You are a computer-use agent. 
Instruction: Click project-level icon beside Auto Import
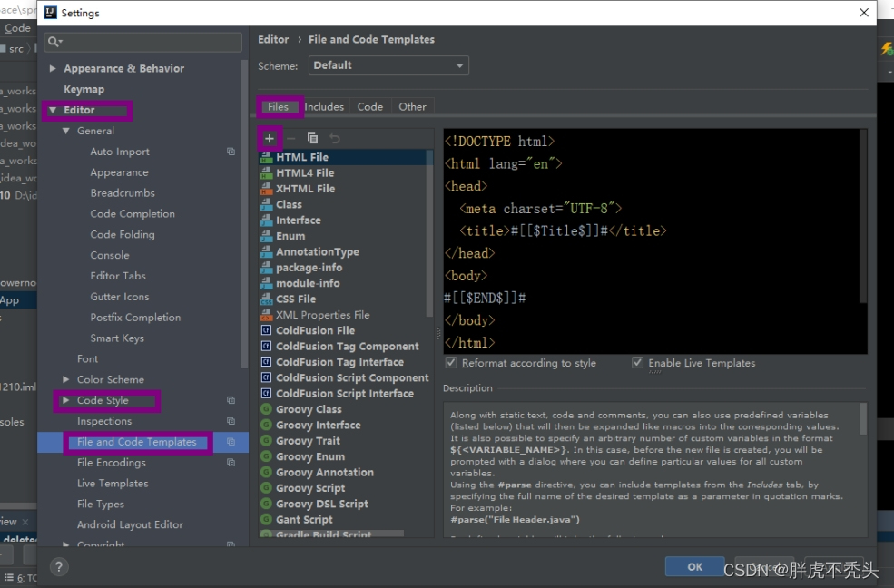(231, 152)
